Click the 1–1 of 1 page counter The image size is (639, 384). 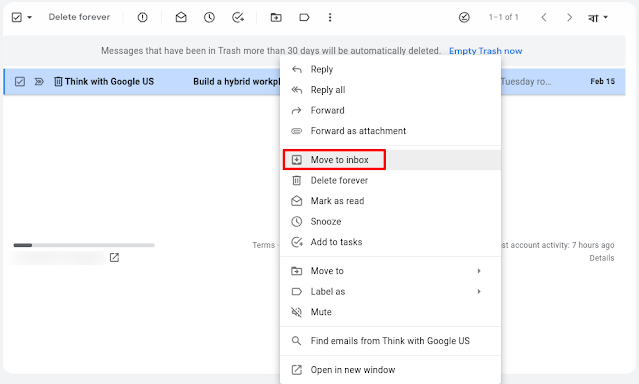point(504,17)
